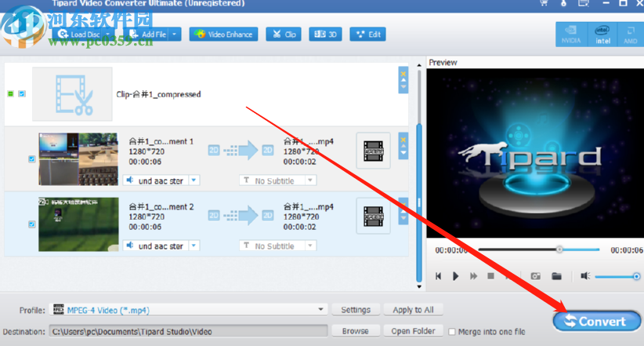Image resolution: width=644 pixels, height=346 pixels.
Task: Click the source 2D icon for segment 1
Action: [214, 150]
